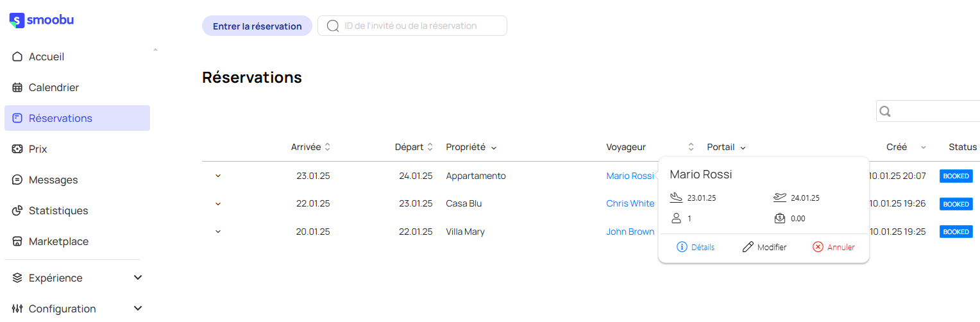Open Messages chat bubble icon
This screenshot has width=980, height=322.
click(x=17, y=180)
